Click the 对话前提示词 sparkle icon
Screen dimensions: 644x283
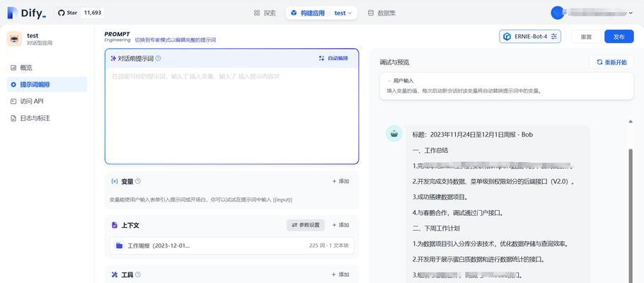[113, 58]
